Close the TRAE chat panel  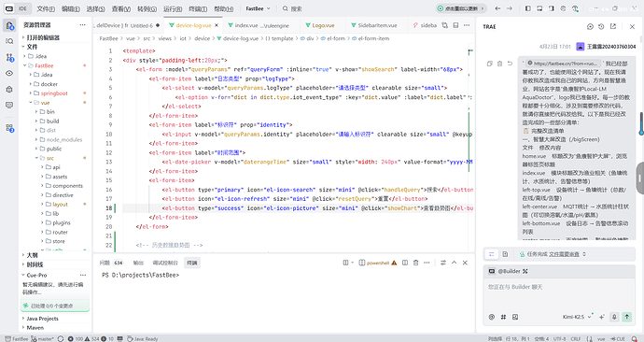tap(632, 26)
